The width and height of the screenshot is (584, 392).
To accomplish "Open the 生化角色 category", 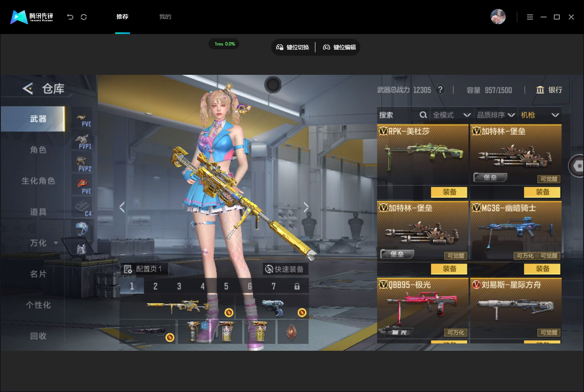I will pyautogui.click(x=38, y=181).
